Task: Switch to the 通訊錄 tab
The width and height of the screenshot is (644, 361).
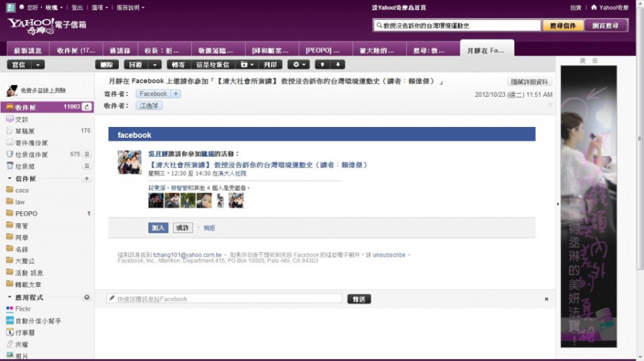Action: 120,50
